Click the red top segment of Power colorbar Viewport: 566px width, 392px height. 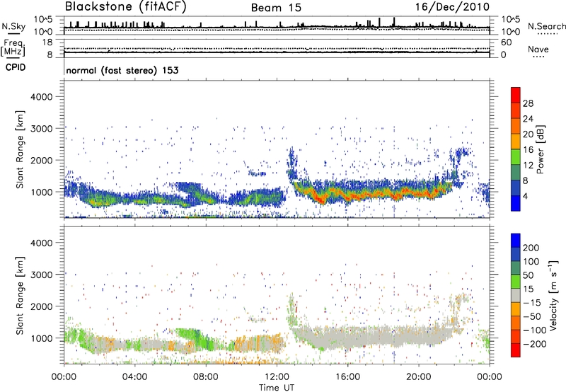click(x=516, y=95)
